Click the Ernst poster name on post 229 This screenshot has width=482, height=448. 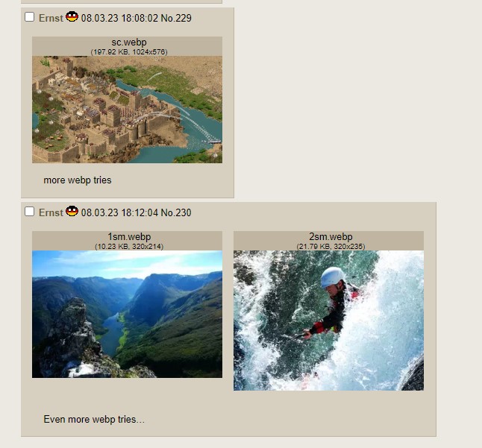(51, 18)
